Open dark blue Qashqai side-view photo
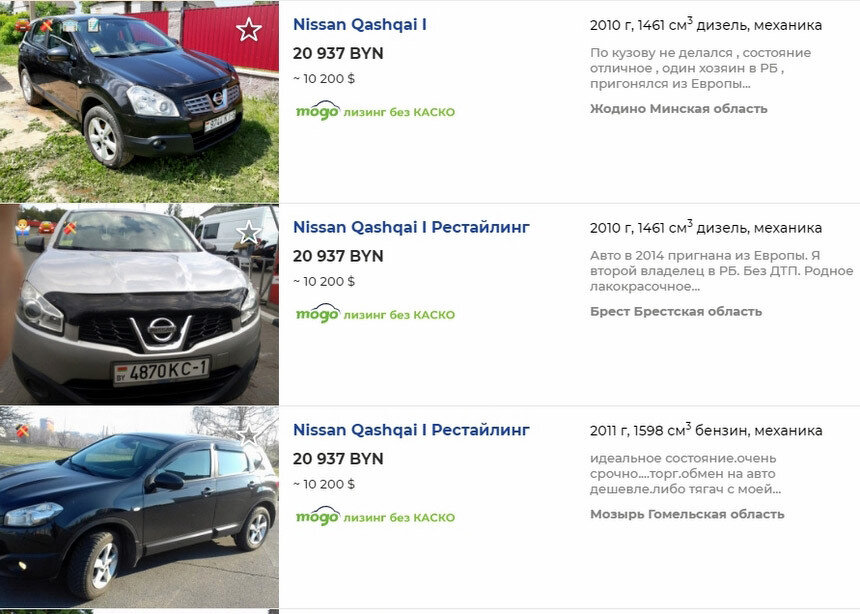The image size is (860, 614). click(139, 507)
